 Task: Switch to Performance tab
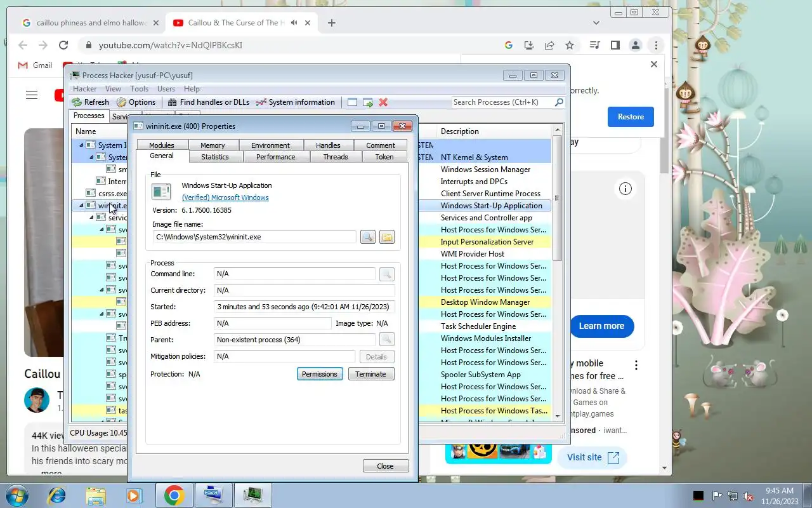(x=276, y=157)
